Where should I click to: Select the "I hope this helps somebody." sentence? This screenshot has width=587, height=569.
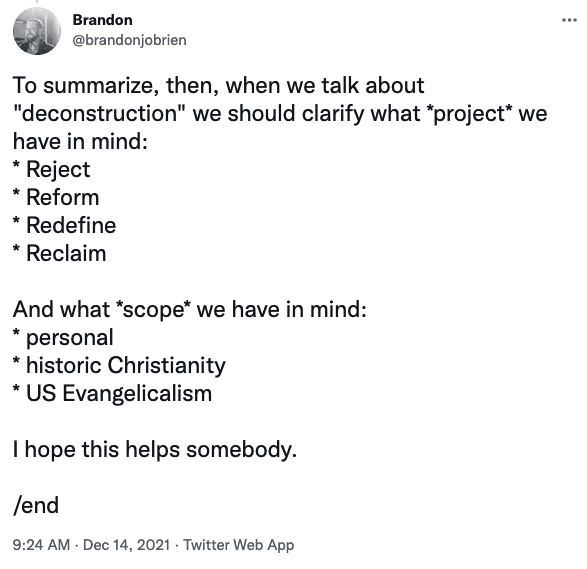pyautogui.click(x=155, y=449)
